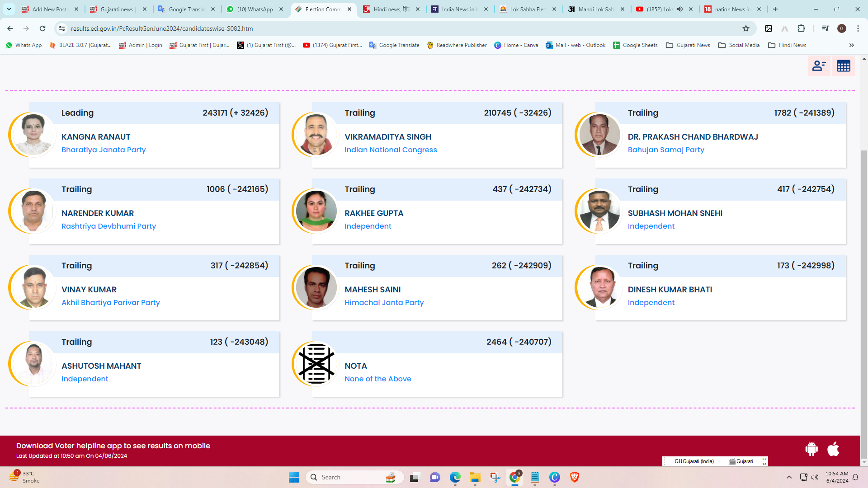This screenshot has width=868, height=488.
Task: Expand the hidden bookmarks chevron
Action: [x=852, y=45]
